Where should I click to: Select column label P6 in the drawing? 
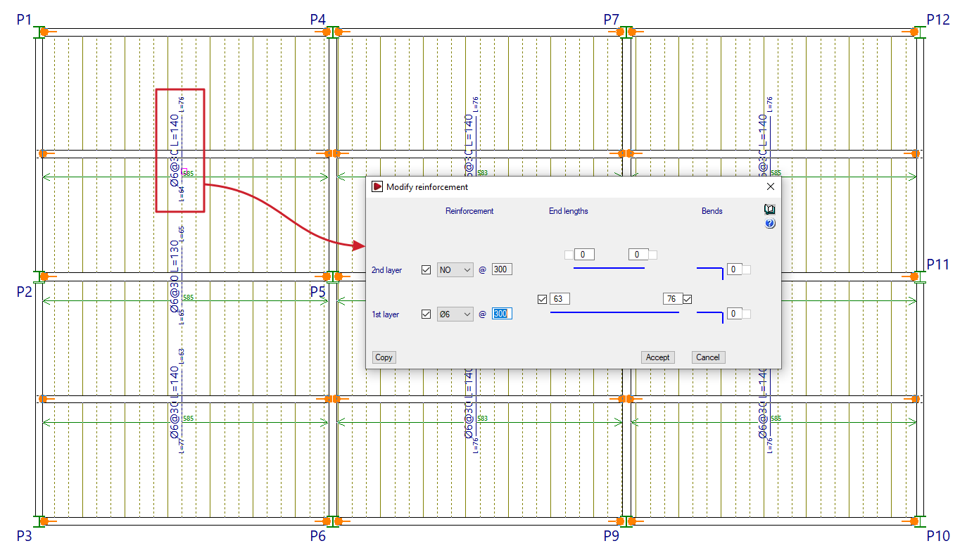point(318,536)
